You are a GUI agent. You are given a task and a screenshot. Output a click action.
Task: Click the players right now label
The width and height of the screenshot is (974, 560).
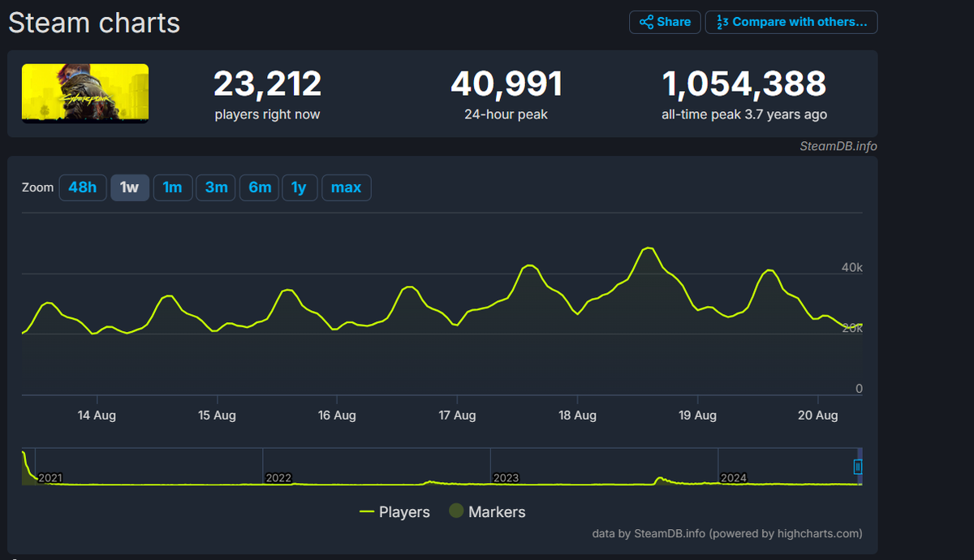pos(268,114)
